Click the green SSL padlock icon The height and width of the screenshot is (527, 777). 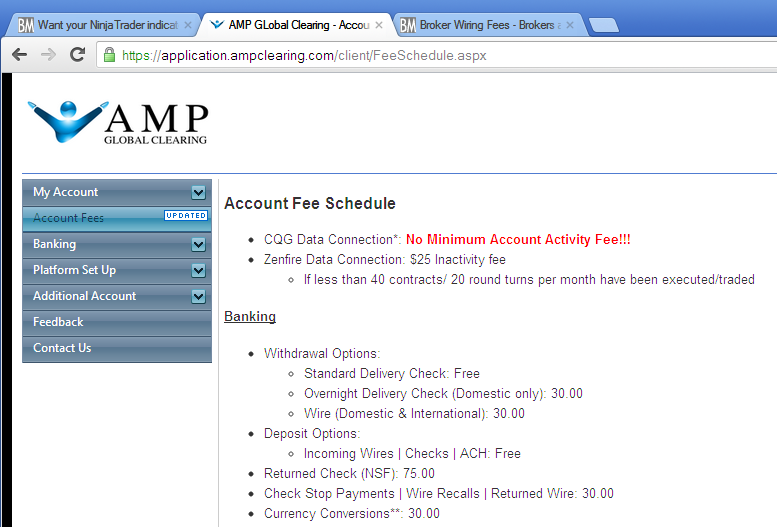110,55
